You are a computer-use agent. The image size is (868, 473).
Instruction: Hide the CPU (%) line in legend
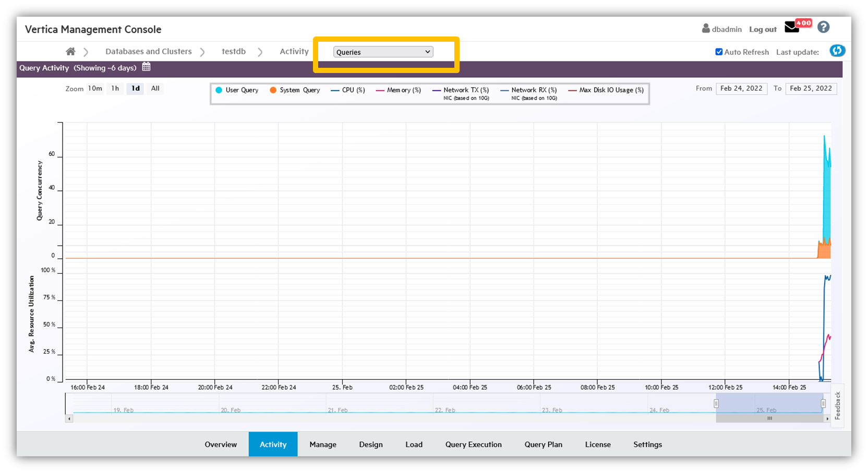tap(348, 90)
